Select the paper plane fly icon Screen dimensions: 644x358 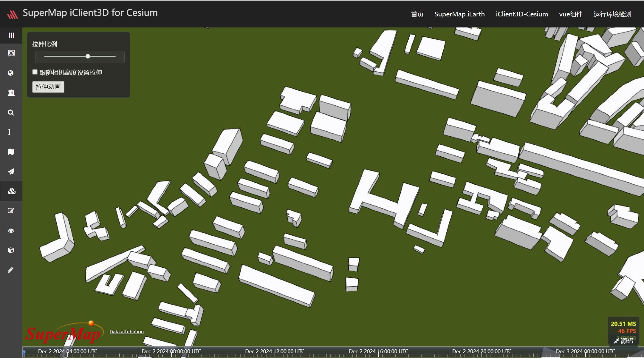(x=11, y=172)
